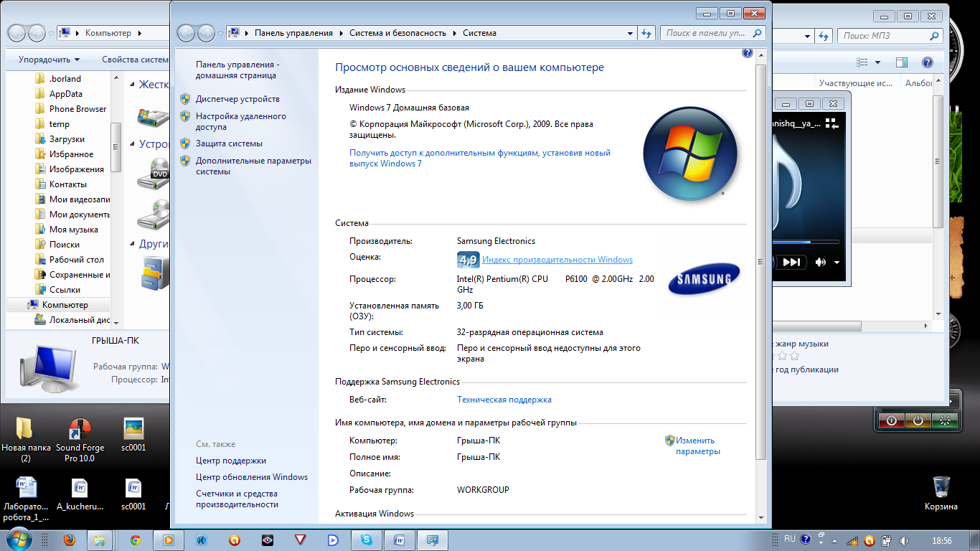Click the System window vertical scrollbar

point(761,262)
